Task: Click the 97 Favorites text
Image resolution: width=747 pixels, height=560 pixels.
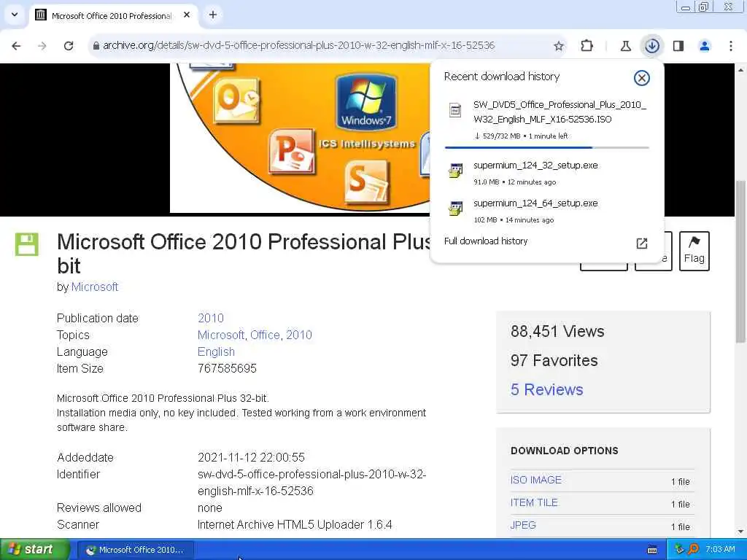Action: (x=554, y=360)
